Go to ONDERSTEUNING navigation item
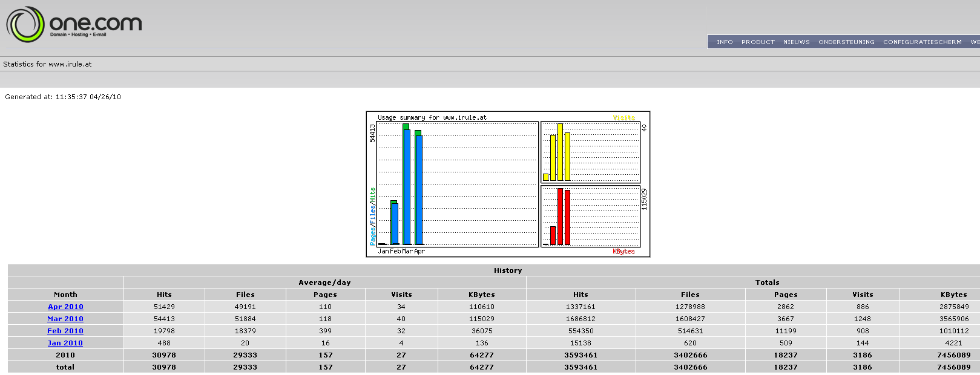The width and height of the screenshot is (980, 375). (x=846, y=42)
